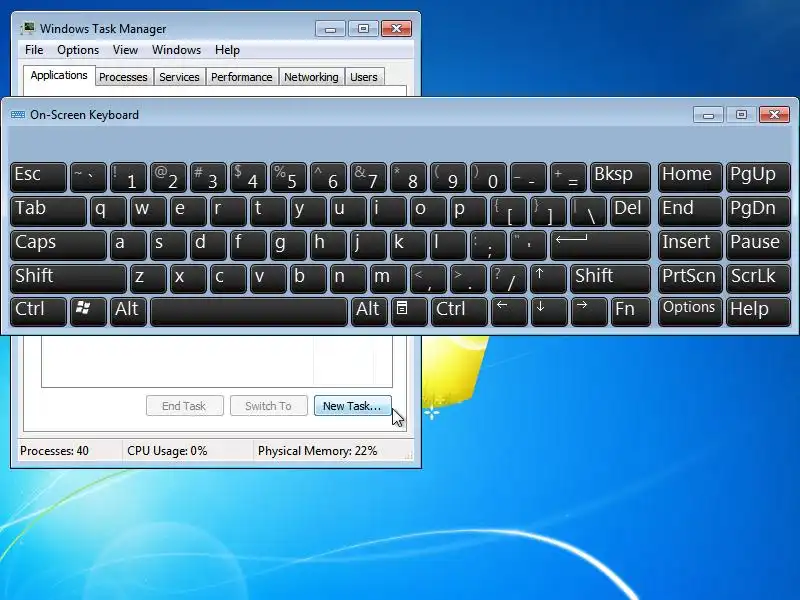Switch to the Networking tab

[x=311, y=77]
